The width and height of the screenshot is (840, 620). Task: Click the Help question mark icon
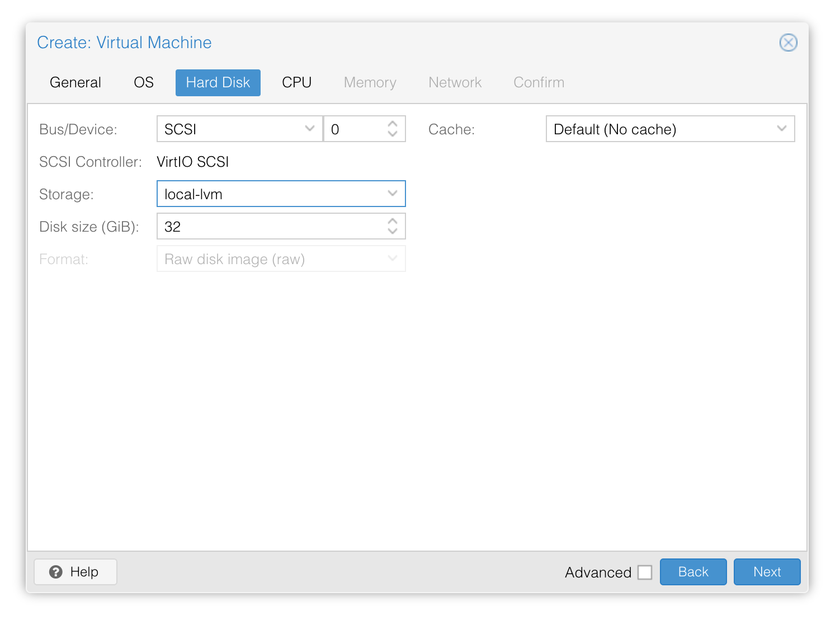(56, 572)
